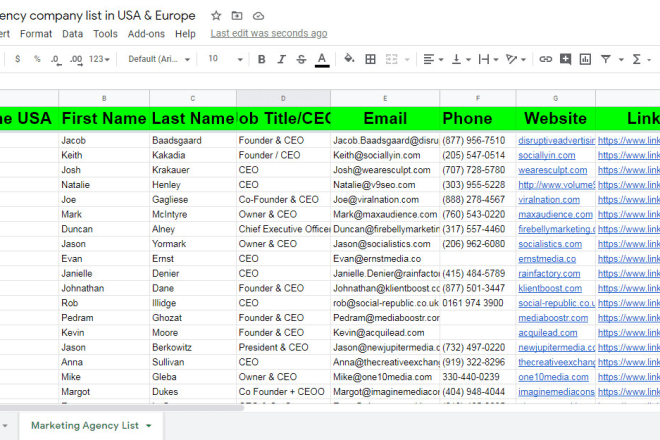
Task: Format cells as percent
Action: (x=37, y=59)
